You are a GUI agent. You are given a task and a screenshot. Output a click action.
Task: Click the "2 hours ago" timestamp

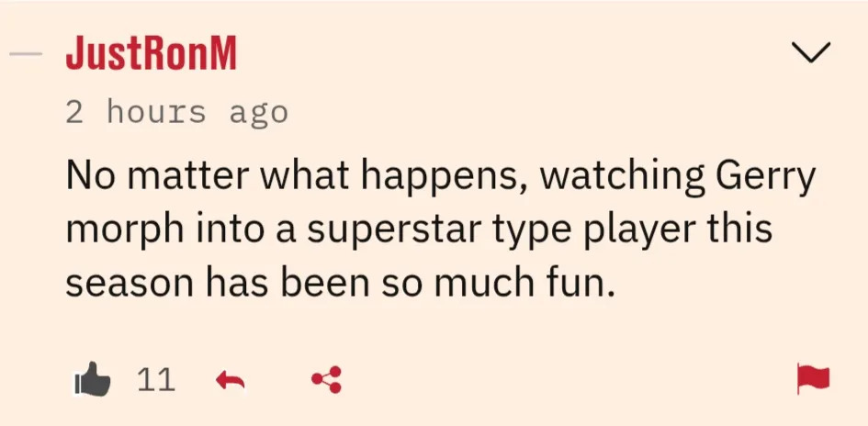(x=176, y=113)
